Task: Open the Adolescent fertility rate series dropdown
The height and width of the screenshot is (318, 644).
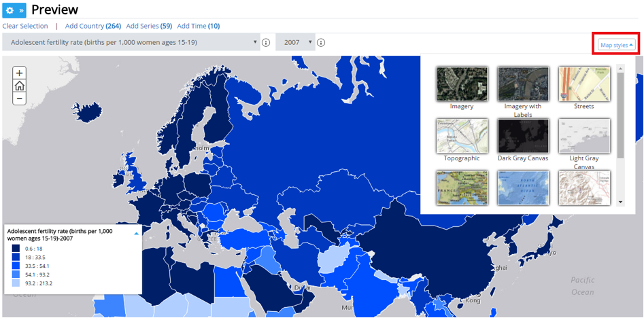Action: click(x=132, y=42)
